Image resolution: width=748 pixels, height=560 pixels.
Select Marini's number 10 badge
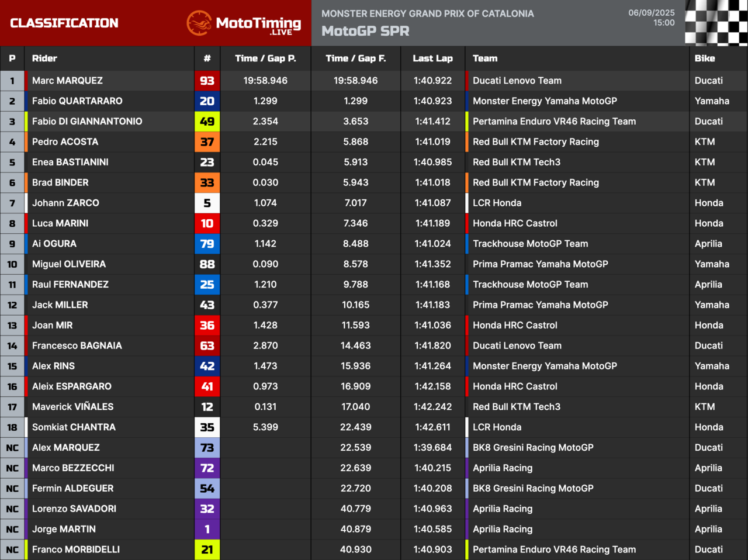tap(207, 223)
